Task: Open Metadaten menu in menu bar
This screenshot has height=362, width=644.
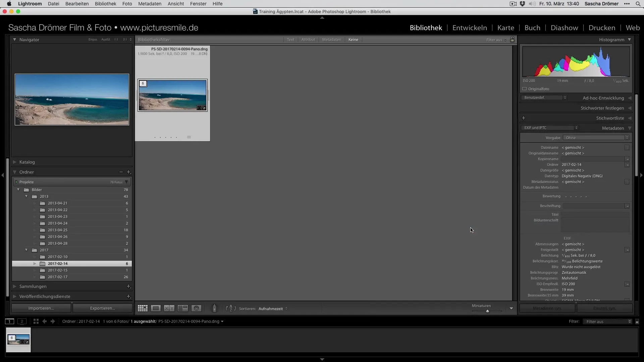Action: pos(150,4)
